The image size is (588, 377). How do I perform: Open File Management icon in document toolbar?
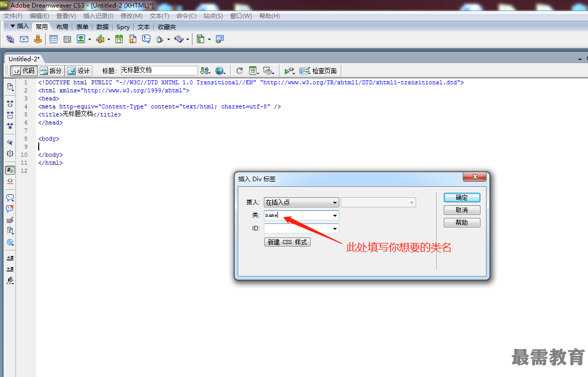(205, 70)
